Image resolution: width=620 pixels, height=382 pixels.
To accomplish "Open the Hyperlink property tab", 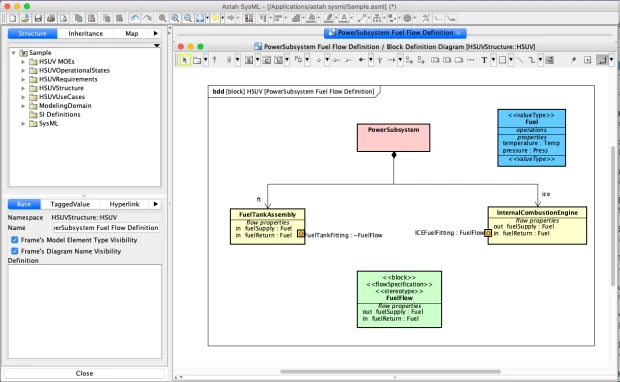I will coord(124,204).
